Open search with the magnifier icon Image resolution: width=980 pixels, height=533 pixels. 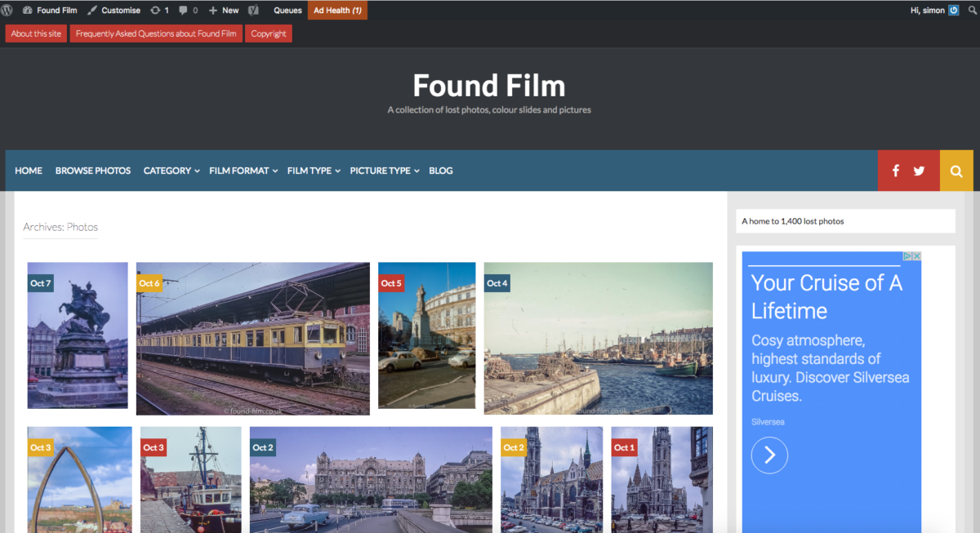tap(956, 171)
